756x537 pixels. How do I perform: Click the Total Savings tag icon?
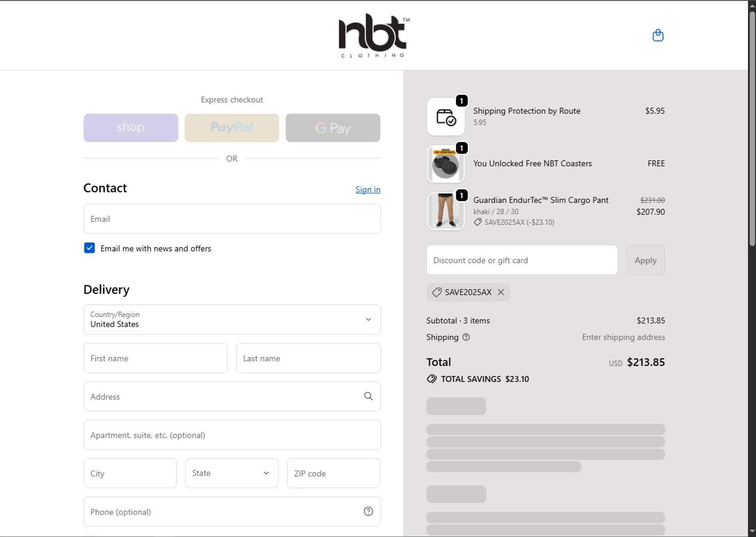(x=432, y=379)
